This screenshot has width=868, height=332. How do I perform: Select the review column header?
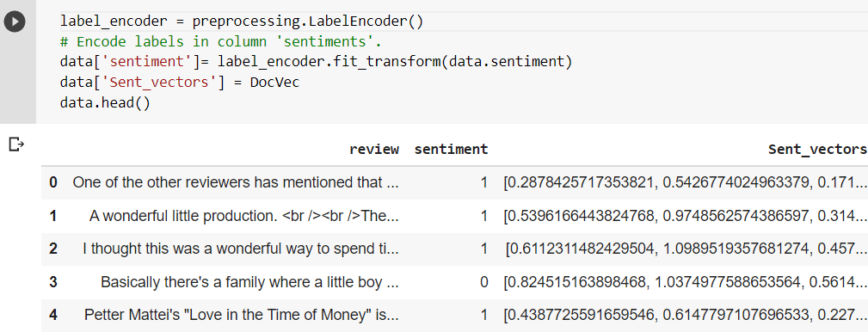point(374,150)
